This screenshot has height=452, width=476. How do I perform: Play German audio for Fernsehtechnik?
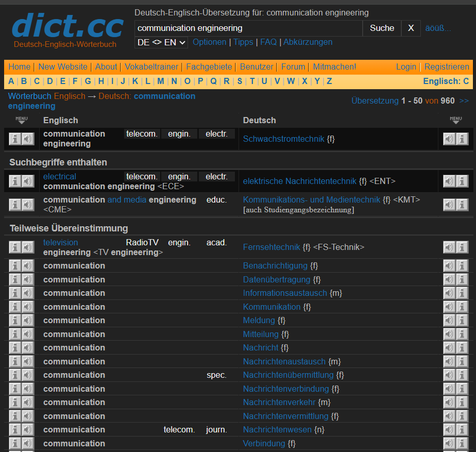pos(449,247)
